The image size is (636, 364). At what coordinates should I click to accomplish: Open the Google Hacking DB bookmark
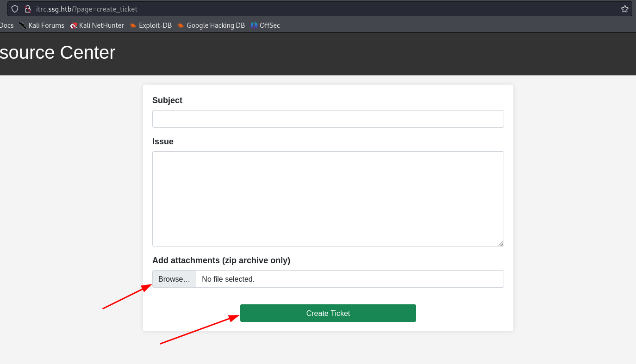click(211, 25)
